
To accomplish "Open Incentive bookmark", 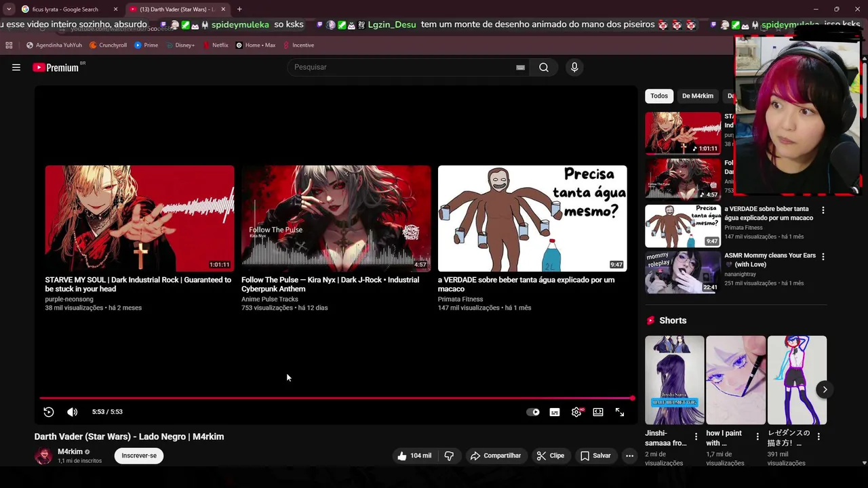I will point(298,45).
